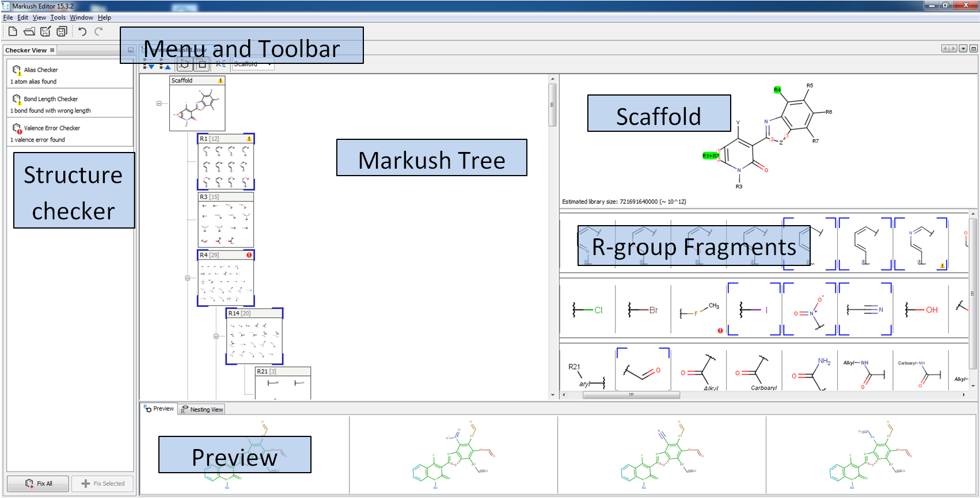This screenshot has height=498, width=980.
Task: Click the expand tree down-arrow icon
Action: point(149,66)
